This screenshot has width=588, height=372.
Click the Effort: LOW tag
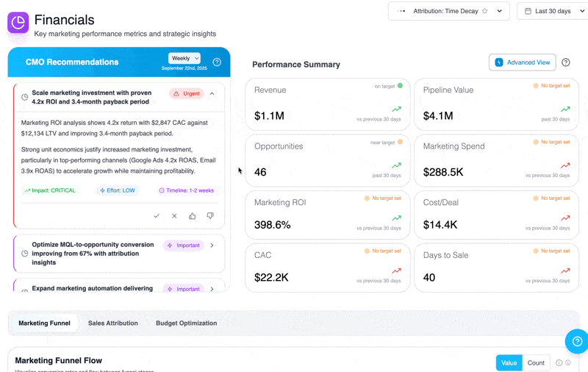pyautogui.click(x=118, y=190)
